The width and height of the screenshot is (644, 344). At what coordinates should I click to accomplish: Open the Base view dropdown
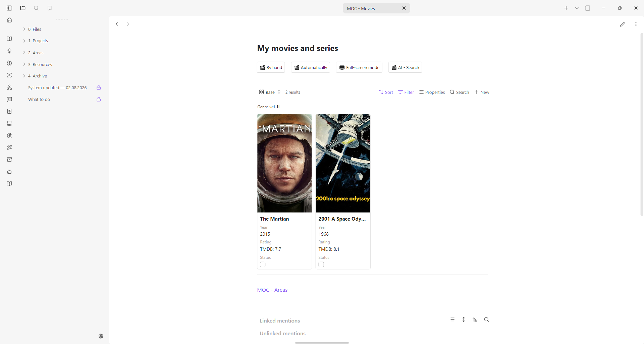pos(270,92)
